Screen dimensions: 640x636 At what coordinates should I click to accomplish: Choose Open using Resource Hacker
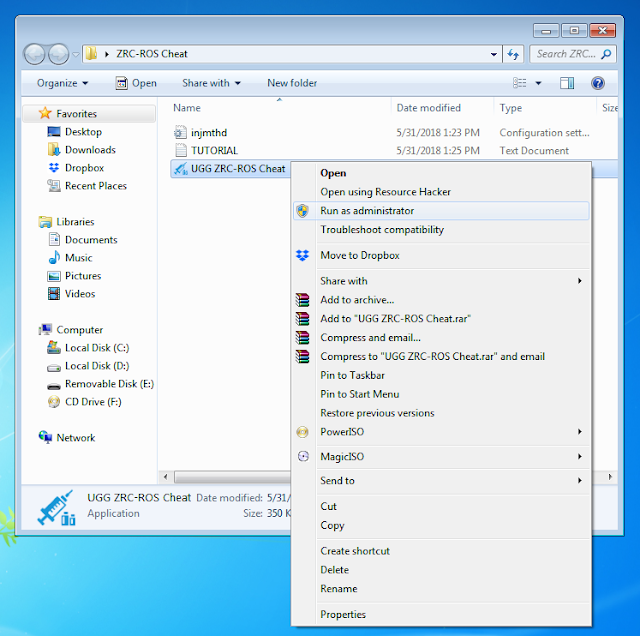click(x=441, y=192)
